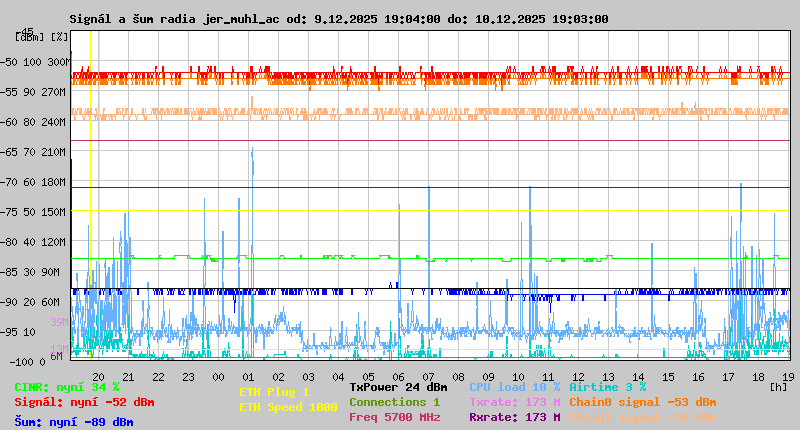Image resolution: width=800 pixels, height=430 pixels.
Task: Click hour '18' on the time axis
Action: coord(758,377)
